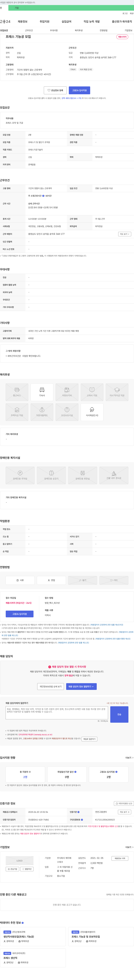Viewport: 134px width, 980px height.
Task: Jump to the 근무조건 section tab
Action: tap(29, 30)
